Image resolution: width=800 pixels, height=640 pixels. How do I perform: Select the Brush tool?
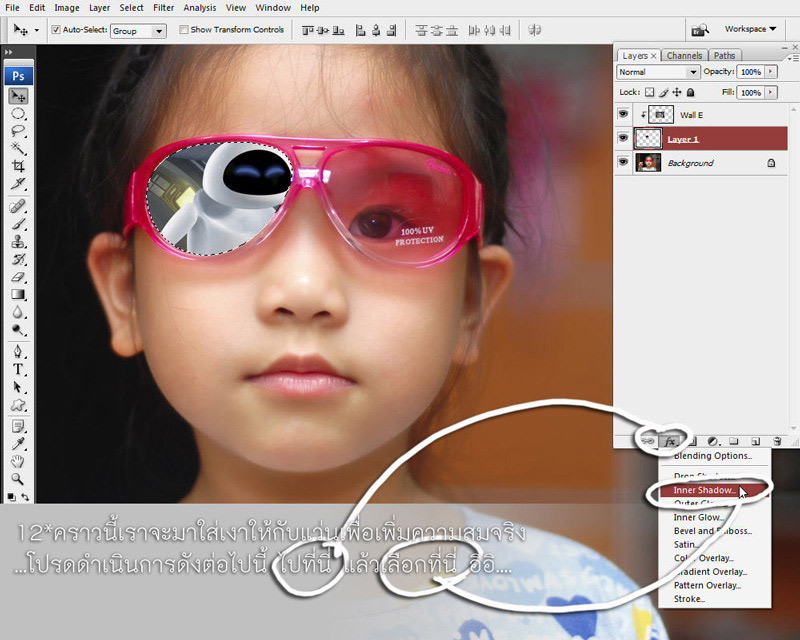[18, 224]
